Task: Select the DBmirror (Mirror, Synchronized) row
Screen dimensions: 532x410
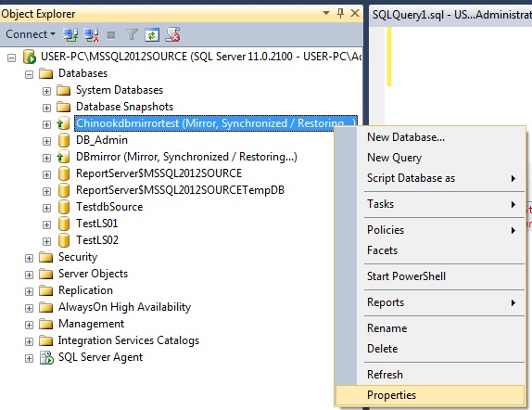Action: click(x=186, y=157)
